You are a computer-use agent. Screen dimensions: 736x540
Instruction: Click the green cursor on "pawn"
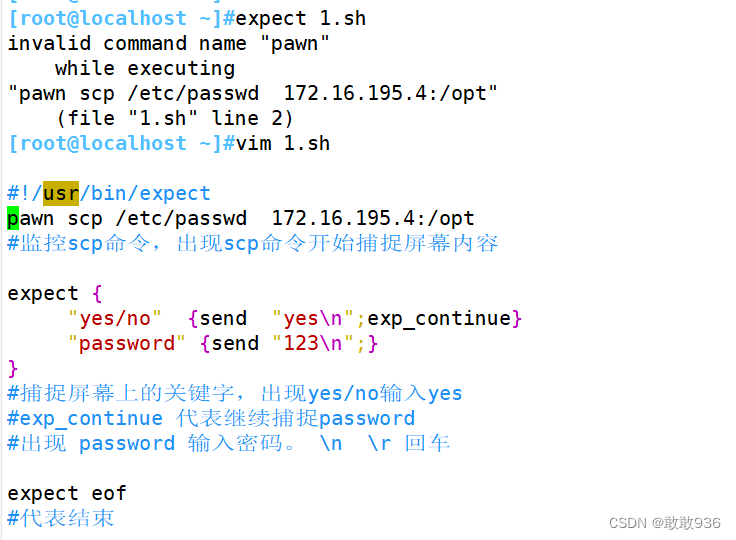(x=13, y=218)
